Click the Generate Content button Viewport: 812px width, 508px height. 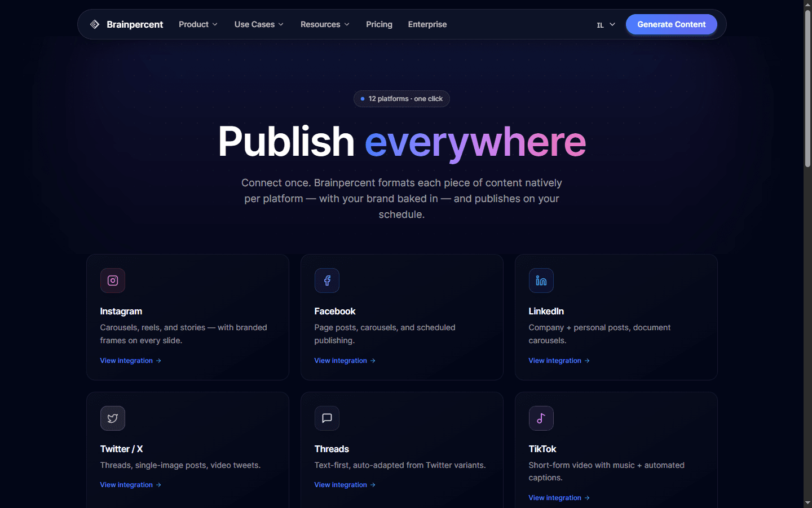click(672, 24)
